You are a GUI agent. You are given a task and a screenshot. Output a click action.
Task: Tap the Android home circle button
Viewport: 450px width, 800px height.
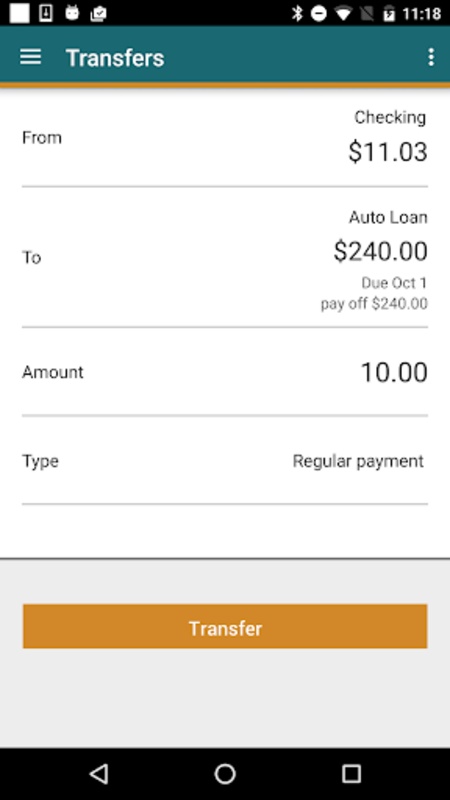point(225,774)
